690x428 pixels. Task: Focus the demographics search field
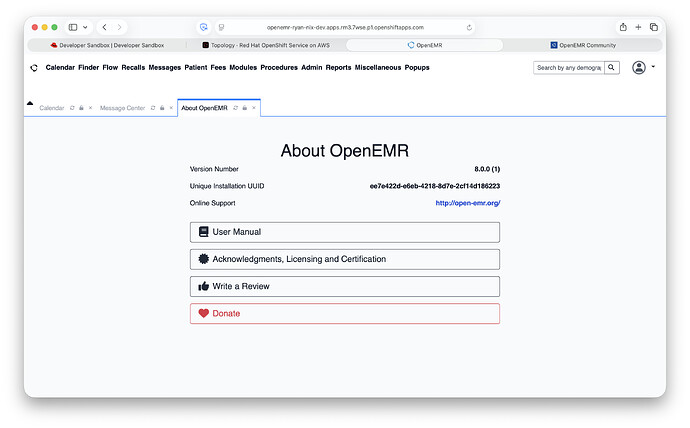click(569, 68)
